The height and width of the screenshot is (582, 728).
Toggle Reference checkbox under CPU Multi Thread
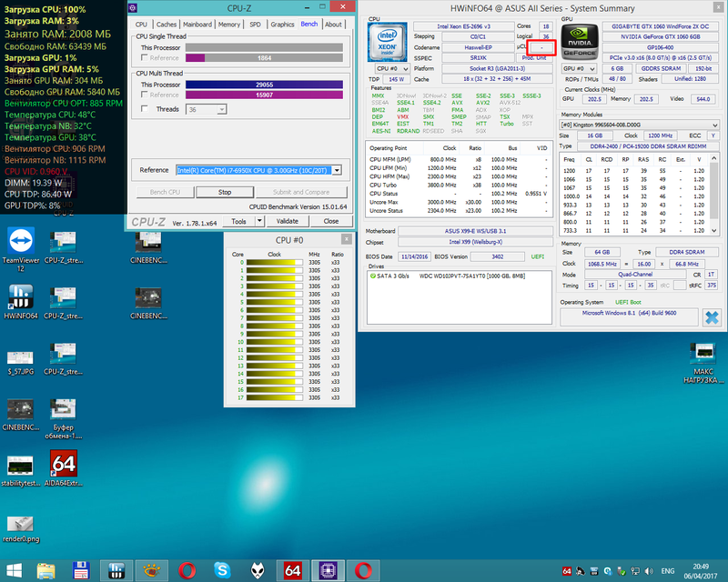coord(145,95)
